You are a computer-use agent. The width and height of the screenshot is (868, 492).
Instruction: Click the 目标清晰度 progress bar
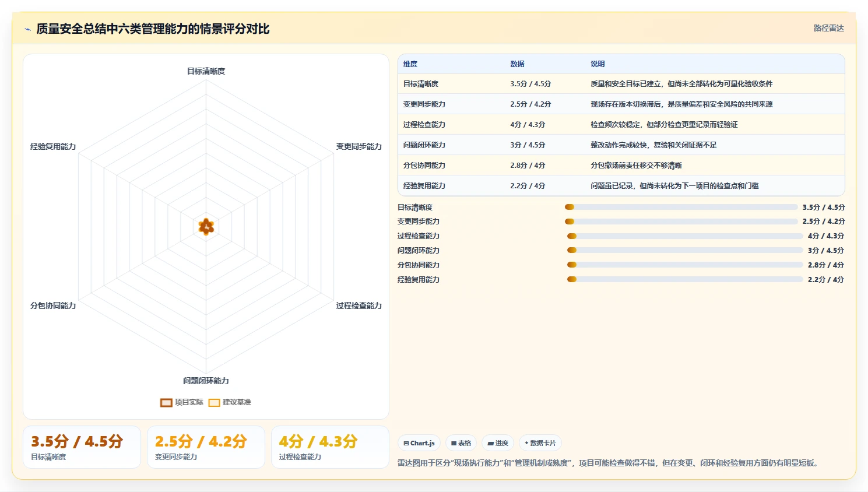(x=681, y=207)
